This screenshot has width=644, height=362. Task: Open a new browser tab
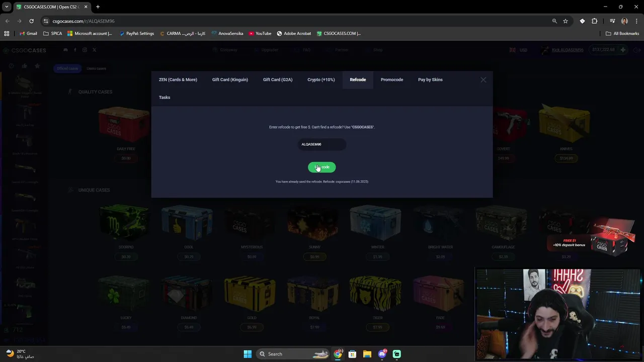(x=98, y=7)
